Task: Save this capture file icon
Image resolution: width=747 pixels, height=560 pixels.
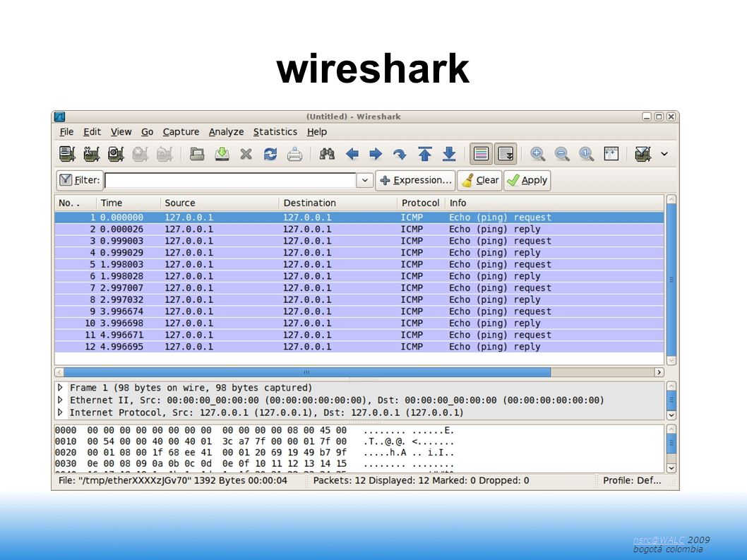Action: pyautogui.click(x=222, y=154)
